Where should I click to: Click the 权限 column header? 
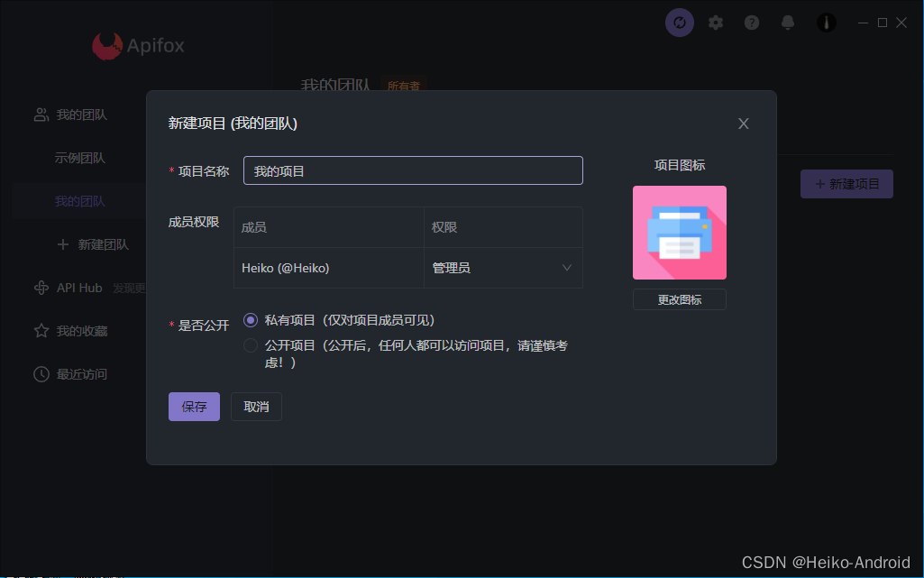pyautogui.click(x=503, y=227)
